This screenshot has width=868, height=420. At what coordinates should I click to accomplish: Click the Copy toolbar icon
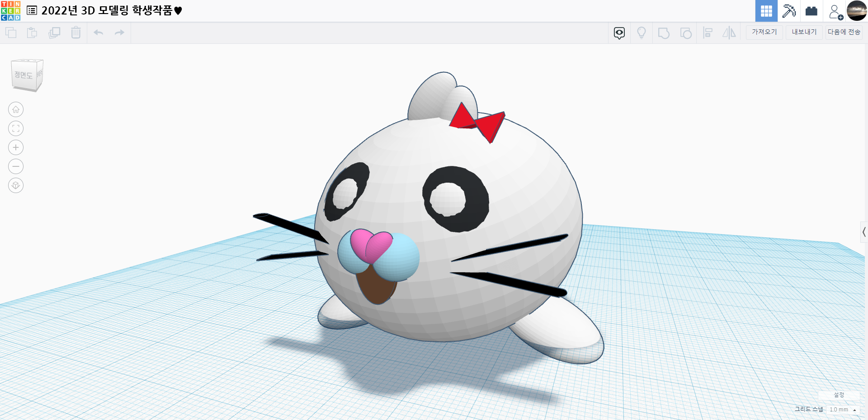tap(11, 33)
